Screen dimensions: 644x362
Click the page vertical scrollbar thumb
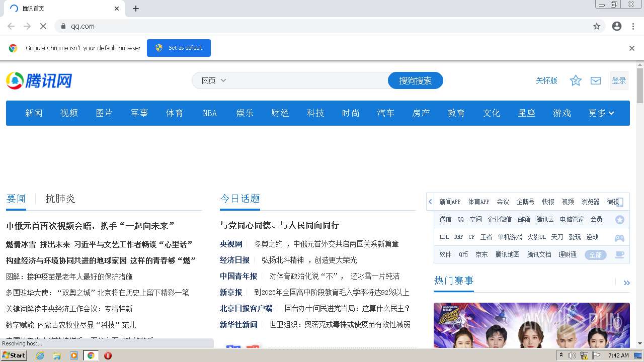click(640, 85)
